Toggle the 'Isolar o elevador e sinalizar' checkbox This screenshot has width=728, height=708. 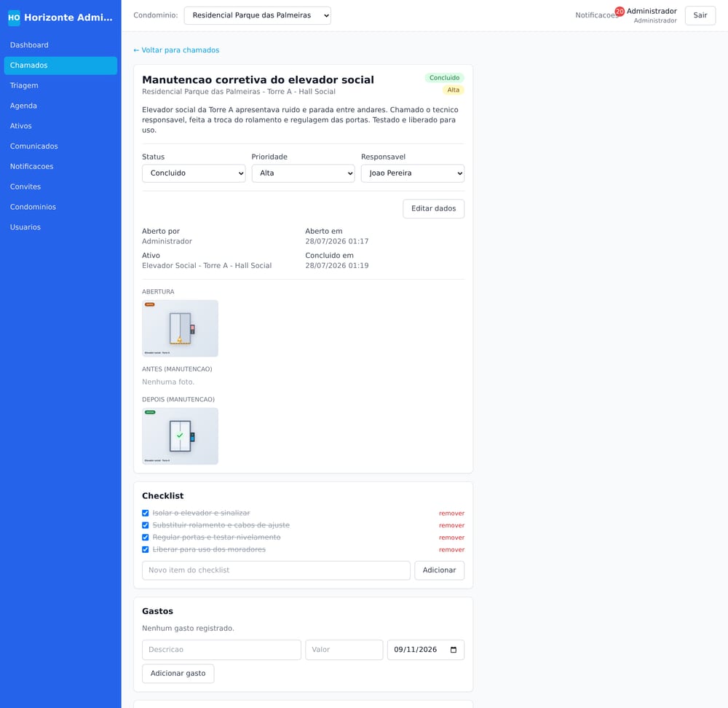pyautogui.click(x=146, y=514)
